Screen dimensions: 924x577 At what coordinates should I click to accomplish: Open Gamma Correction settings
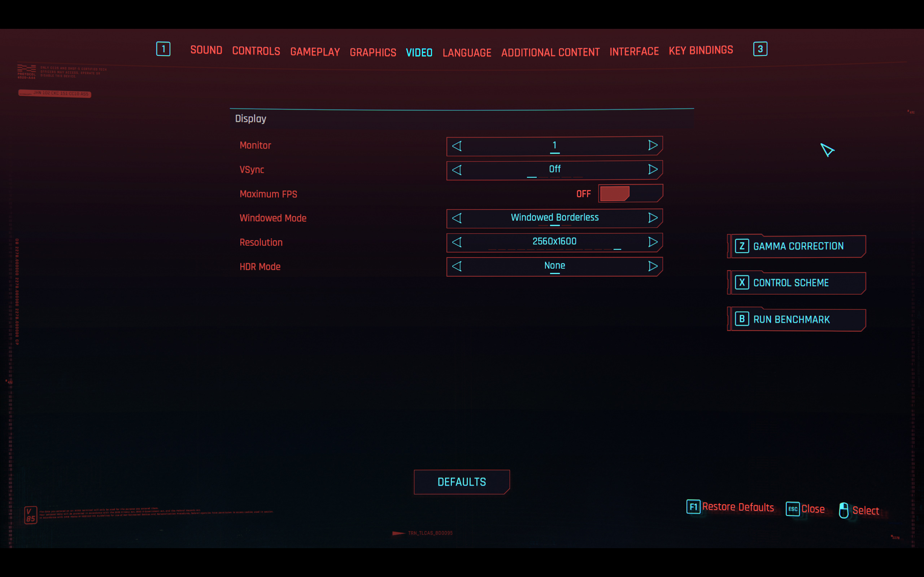(x=797, y=246)
